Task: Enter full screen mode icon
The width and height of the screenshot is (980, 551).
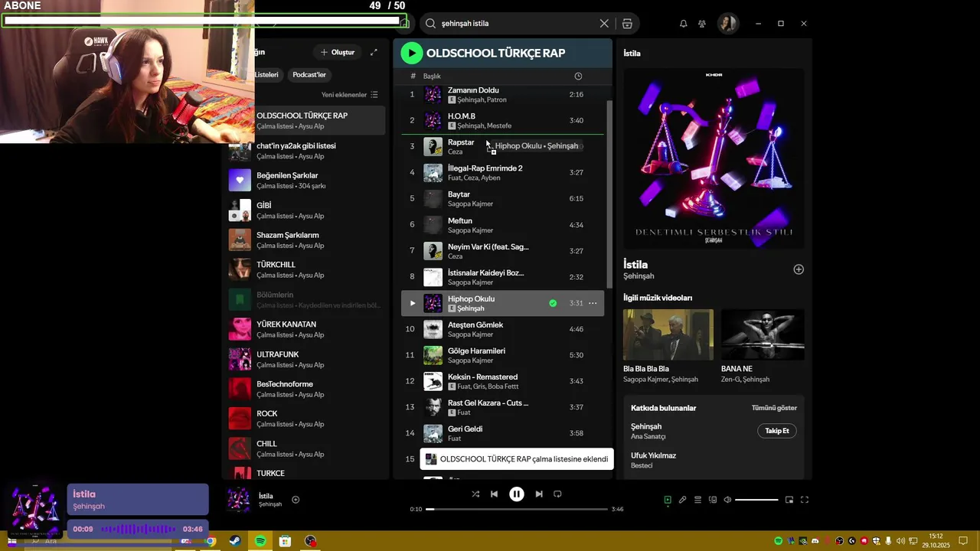Action: [x=805, y=500]
